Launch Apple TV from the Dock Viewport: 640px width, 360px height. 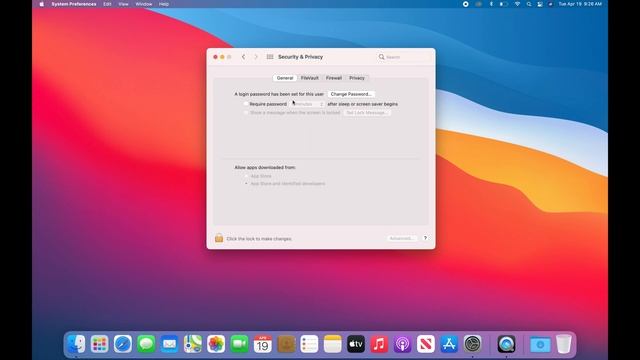[x=356, y=344]
